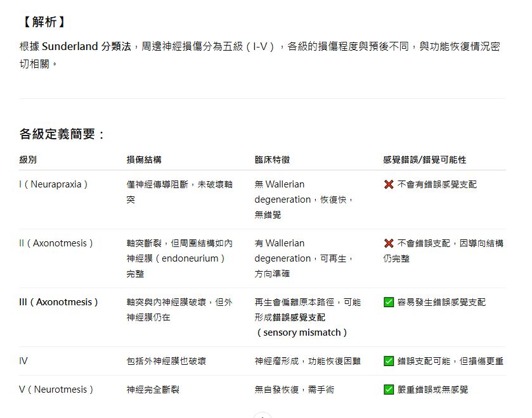This screenshot has width=532, height=418.
Task: Click the green check icon in the Neurotmesis row
Action: click(389, 389)
